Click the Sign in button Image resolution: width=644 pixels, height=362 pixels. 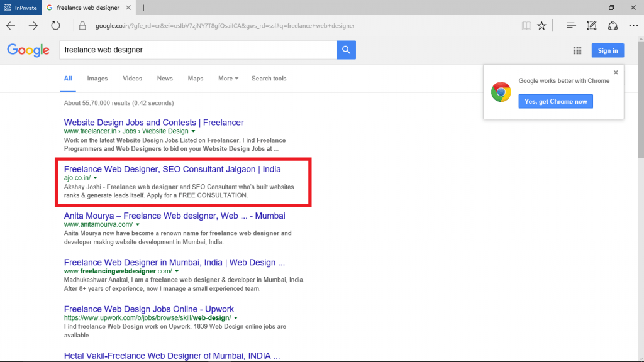click(608, 50)
